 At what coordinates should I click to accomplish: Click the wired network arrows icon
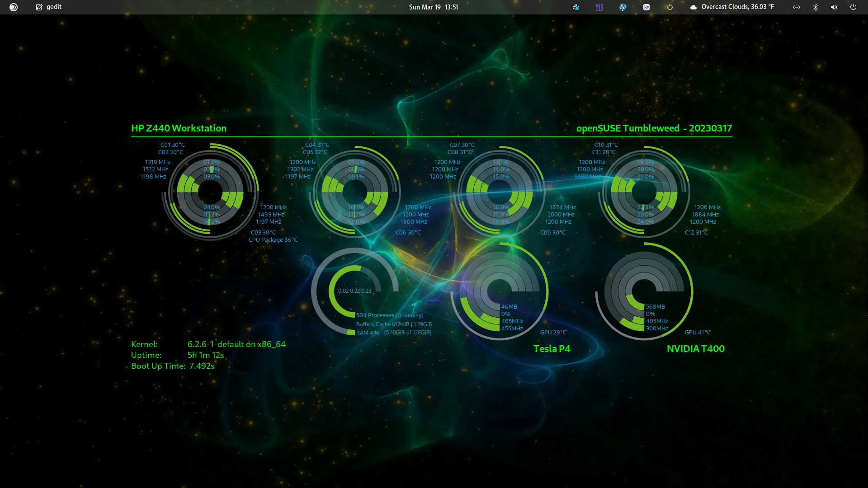(x=797, y=7)
